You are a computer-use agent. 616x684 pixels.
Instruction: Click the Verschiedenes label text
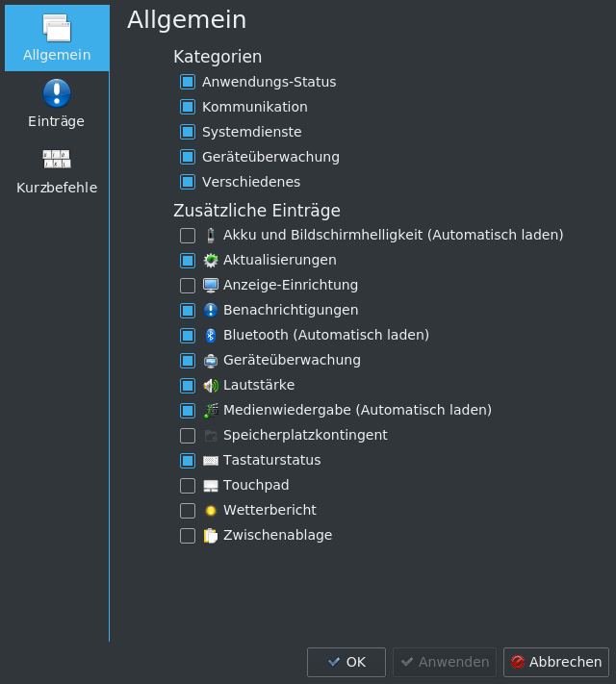251,182
